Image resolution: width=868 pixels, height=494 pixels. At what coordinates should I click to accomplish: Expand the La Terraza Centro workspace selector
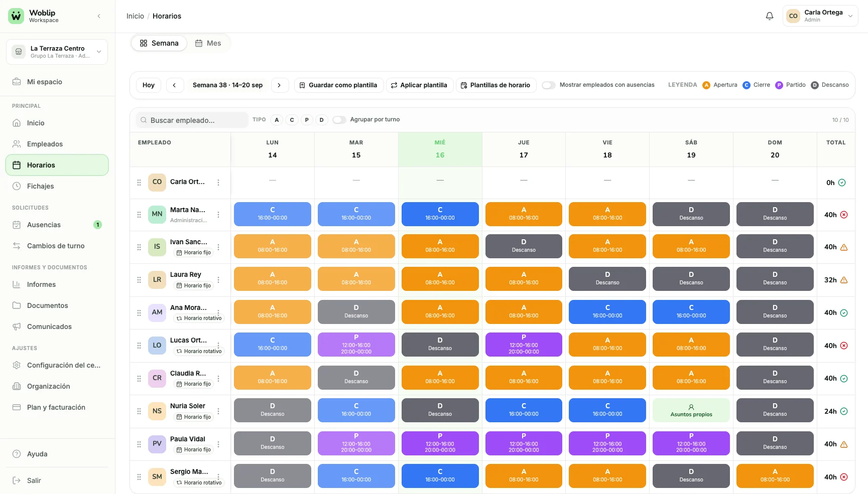(57, 52)
